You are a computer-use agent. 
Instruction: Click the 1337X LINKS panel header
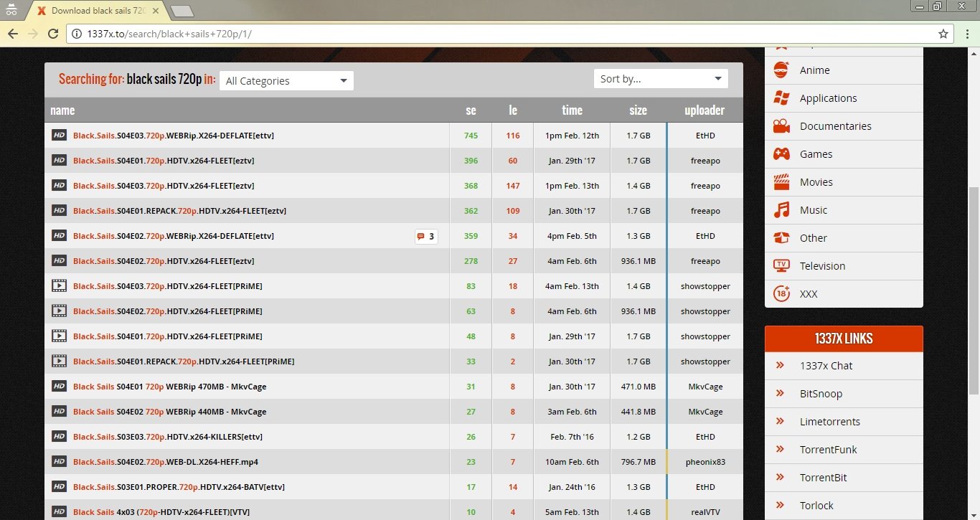click(844, 339)
